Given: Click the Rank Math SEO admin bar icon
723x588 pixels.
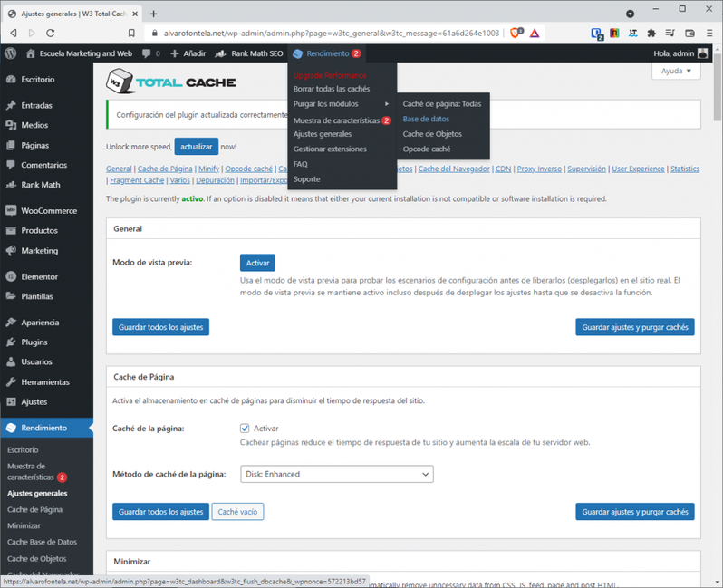Looking at the screenshot, I should [220, 54].
